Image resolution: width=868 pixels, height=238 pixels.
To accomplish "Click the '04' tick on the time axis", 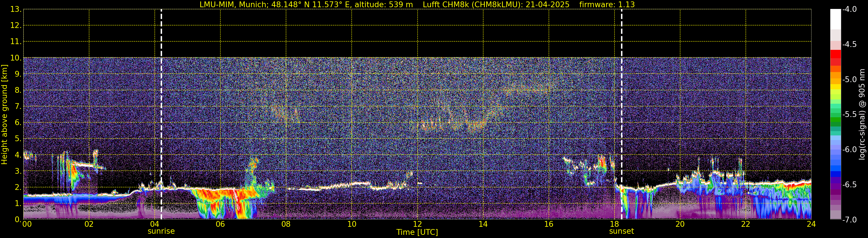I will pyautogui.click(x=155, y=224).
